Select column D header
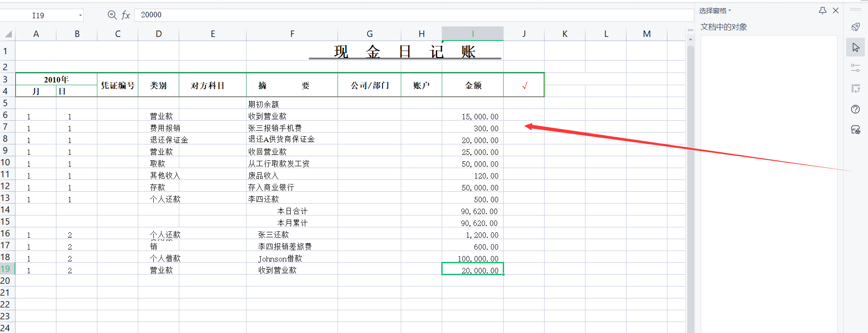This screenshot has width=868, height=333. coord(159,34)
